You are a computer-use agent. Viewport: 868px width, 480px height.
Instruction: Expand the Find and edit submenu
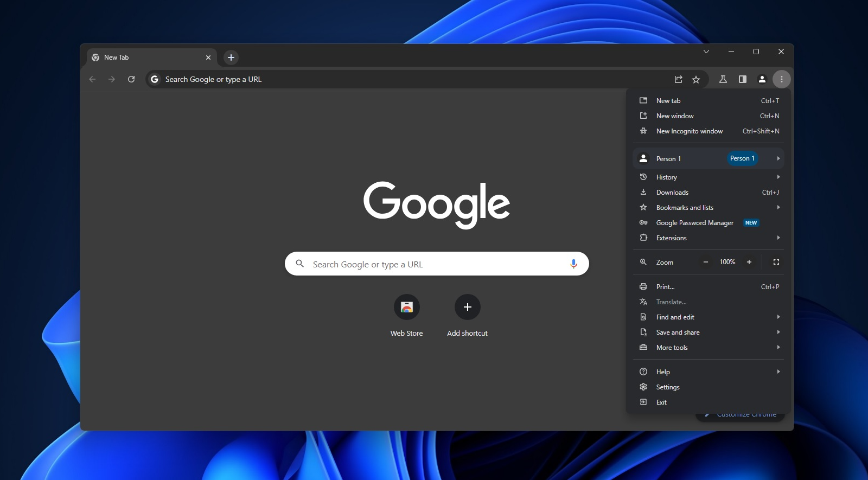[709, 317]
